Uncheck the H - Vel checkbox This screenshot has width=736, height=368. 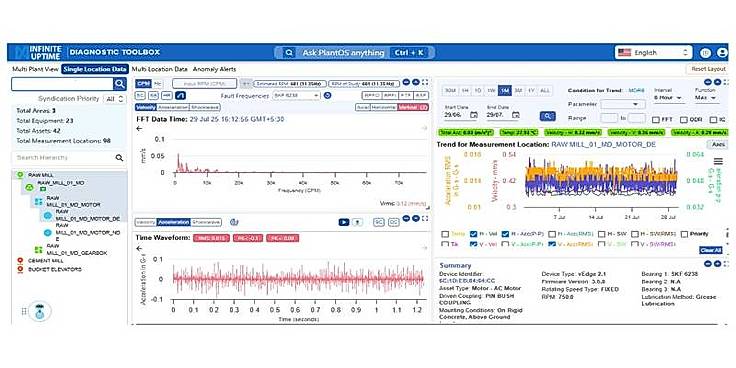click(474, 234)
